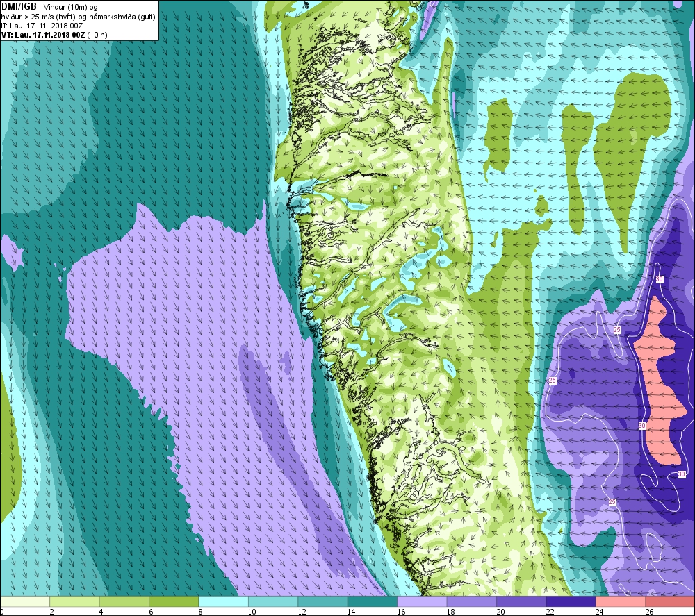Pick the 24–26 m/s salmon legend swatch
The image size is (695, 616).
pos(621,601)
